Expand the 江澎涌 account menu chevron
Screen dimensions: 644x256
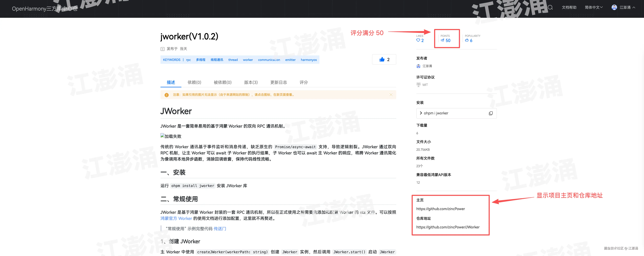tap(634, 7)
